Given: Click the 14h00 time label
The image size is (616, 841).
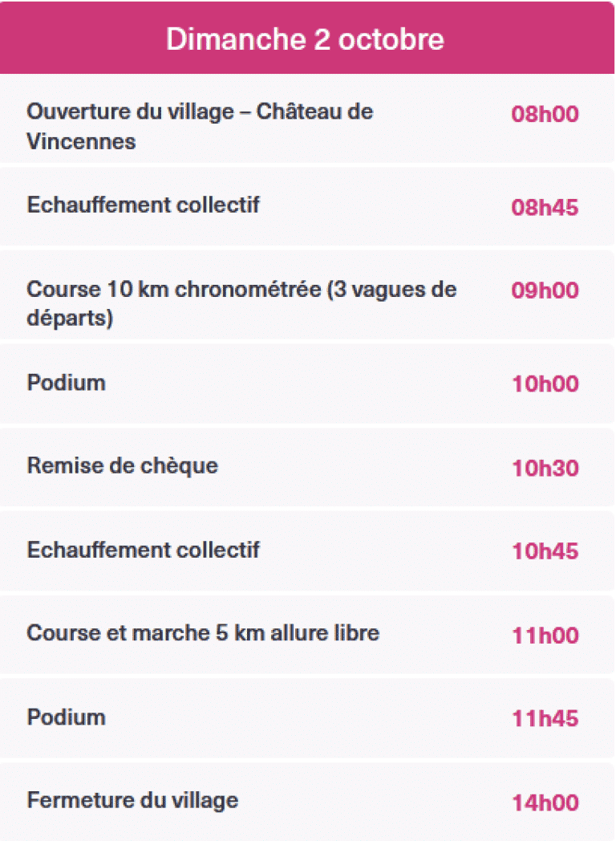Looking at the screenshot, I should (x=545, y=803).
